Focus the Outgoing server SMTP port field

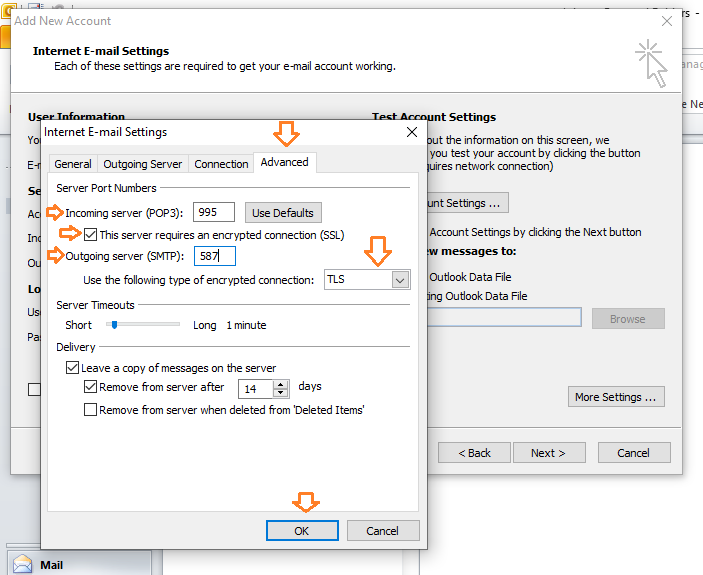[214, 257]
